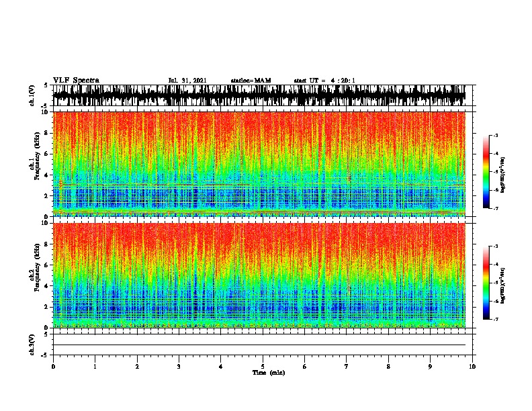Click time-axis tick label "6"
Image resolution: width=532 pixels, height=411 pixels.
click(305, 367)
